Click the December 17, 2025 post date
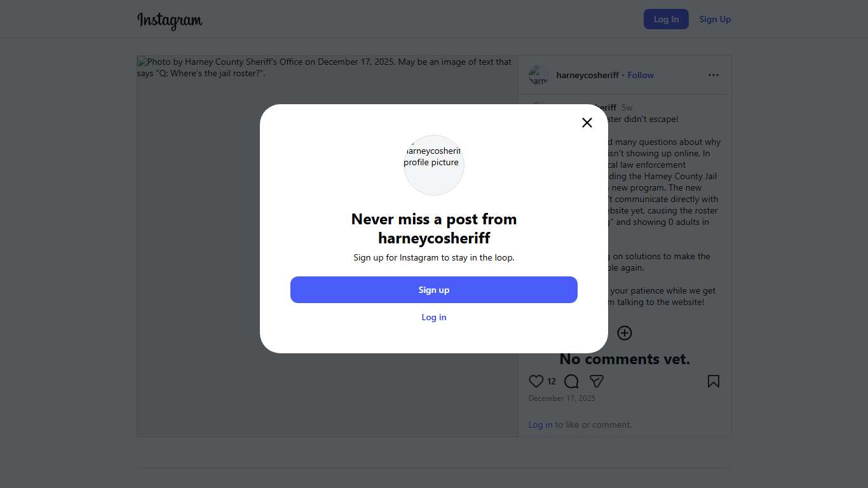Image resolution: width=868 pixels, height=488 pixels. [562, 398]
